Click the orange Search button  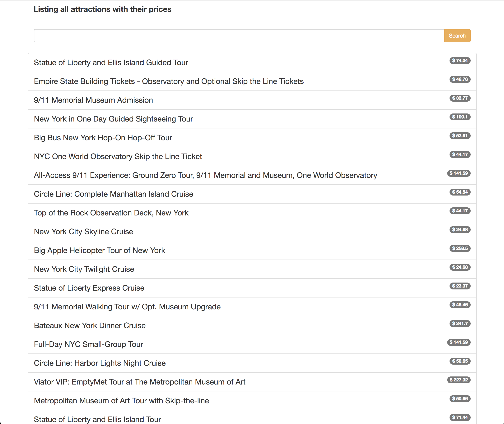click(457, 36)
